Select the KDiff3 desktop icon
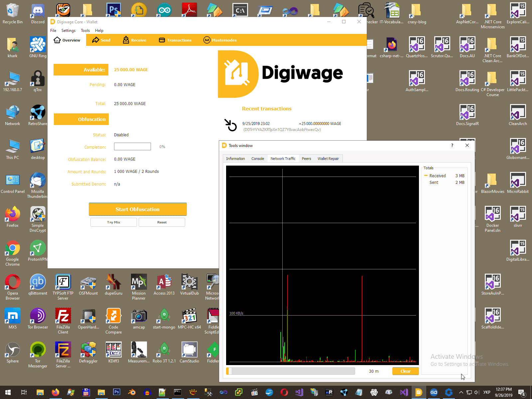532x399 pixels. click(x=114, y=353)
